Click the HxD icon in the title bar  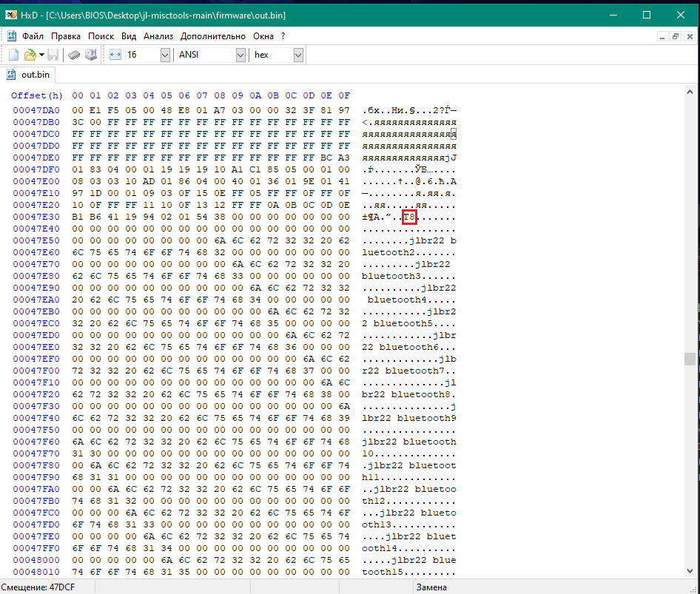10,16
